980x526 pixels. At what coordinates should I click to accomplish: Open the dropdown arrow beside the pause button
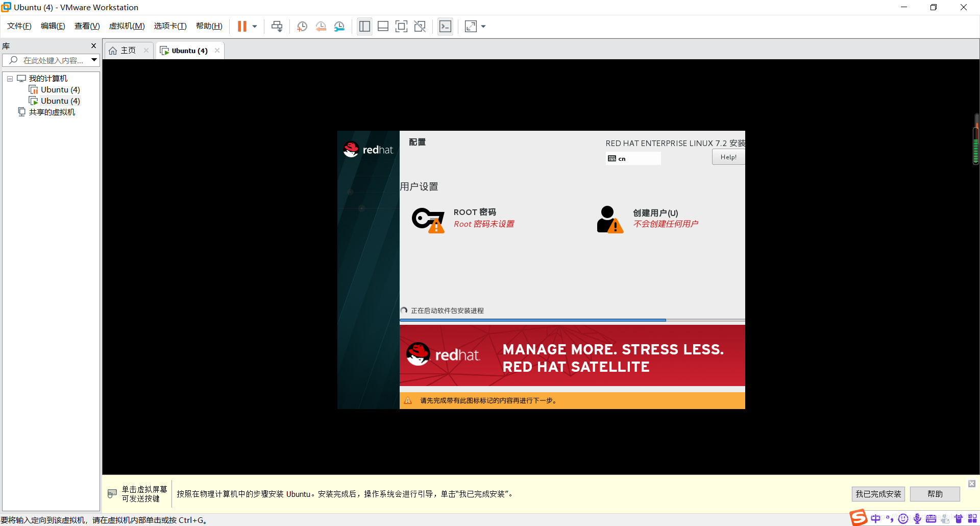coord(255,27)
